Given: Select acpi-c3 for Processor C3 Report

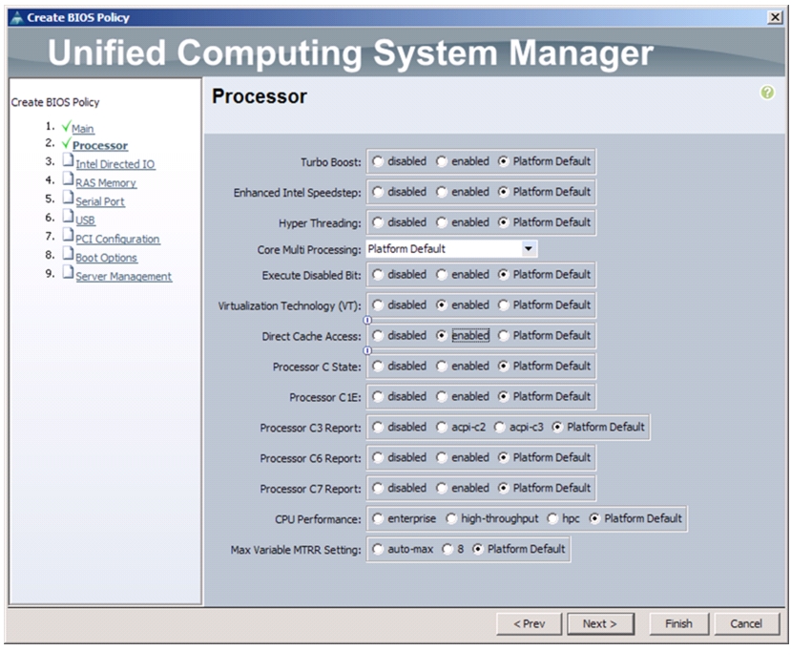Looking at the screenshot, I should 499,428.
